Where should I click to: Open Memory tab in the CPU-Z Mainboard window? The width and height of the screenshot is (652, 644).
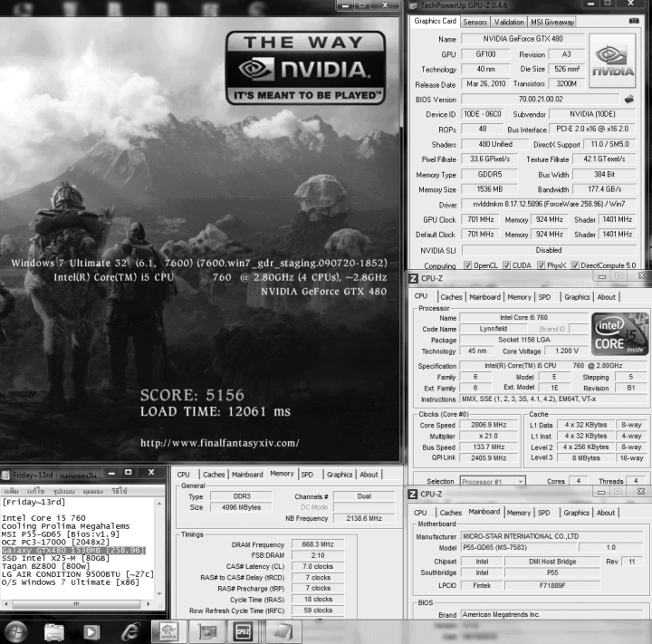tap(519, 513)
